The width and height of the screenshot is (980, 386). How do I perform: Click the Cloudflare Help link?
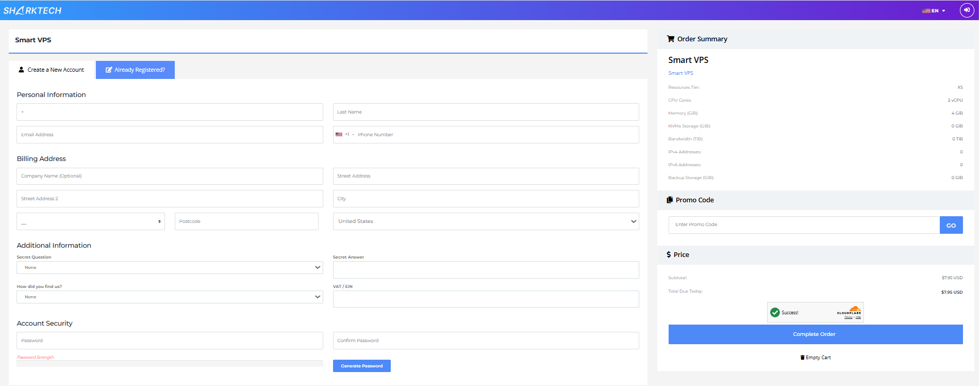click(858, 317)
